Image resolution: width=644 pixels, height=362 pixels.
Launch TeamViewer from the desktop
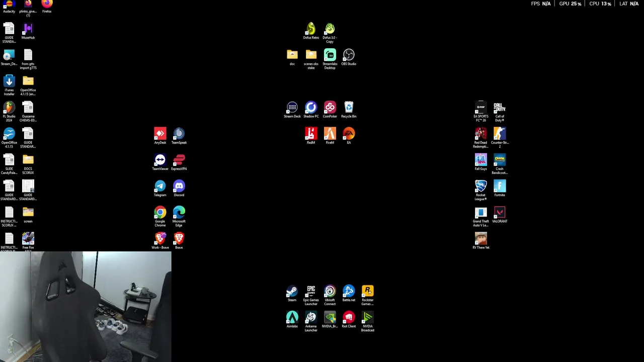coord(160,162)
